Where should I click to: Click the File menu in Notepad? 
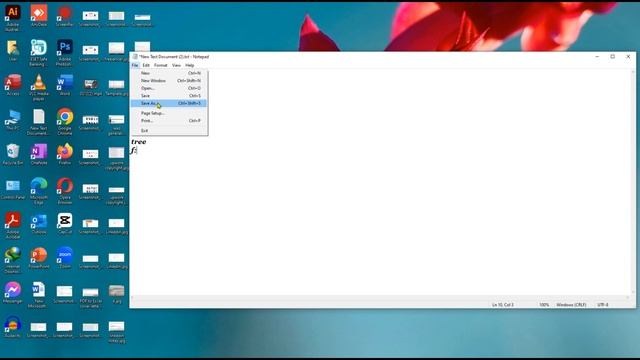pos(135,65)
